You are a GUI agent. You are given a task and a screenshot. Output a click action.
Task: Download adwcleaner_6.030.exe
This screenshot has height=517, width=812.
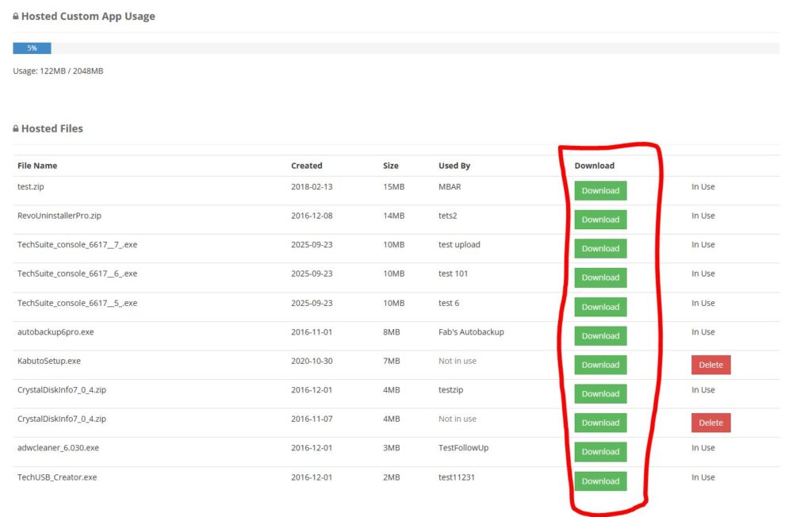[600, 451]
